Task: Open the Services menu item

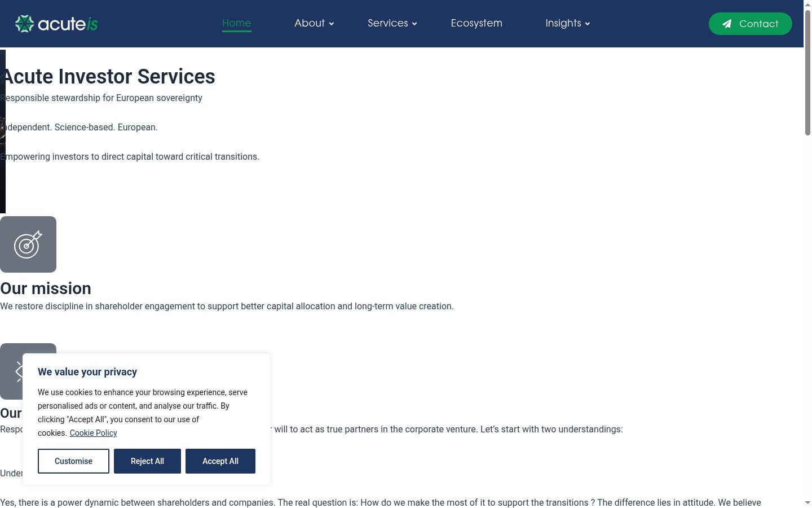Action: click(x=388, y=23)
